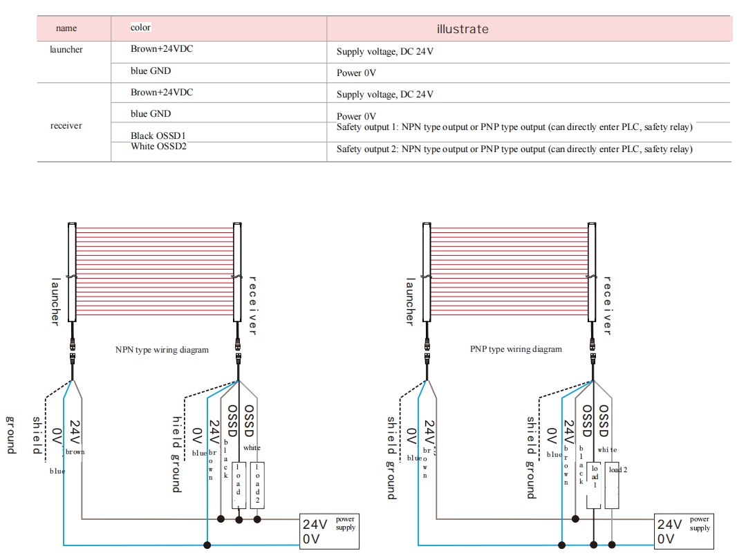Click the "PNP type wiring diagram" label
The width and height of the screenshot is (737, 560).
coord(516,349)
